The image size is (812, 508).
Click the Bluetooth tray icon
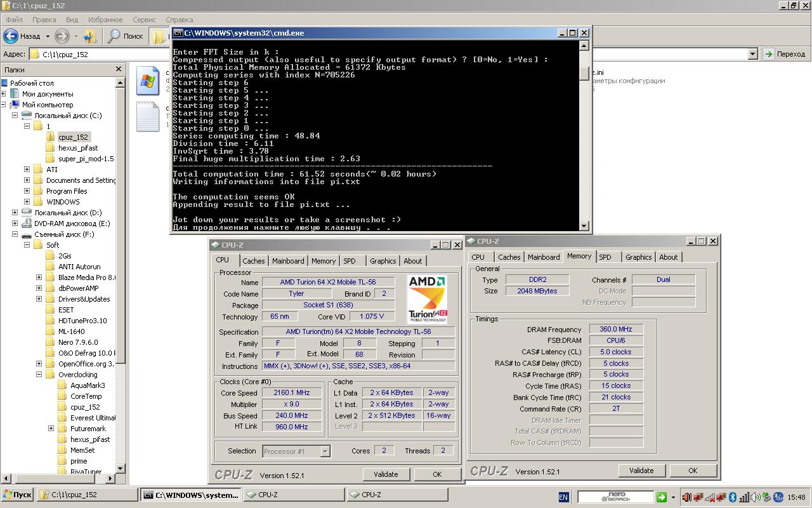pyautogui.click(x=732, y=497)
